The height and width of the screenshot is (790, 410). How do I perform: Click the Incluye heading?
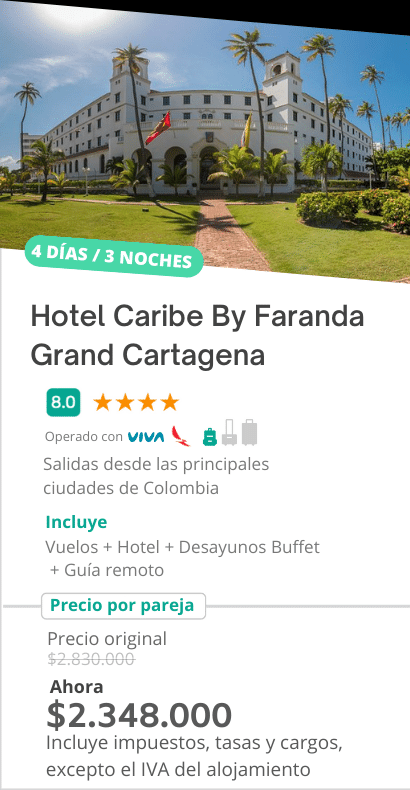tap(76, 522)
